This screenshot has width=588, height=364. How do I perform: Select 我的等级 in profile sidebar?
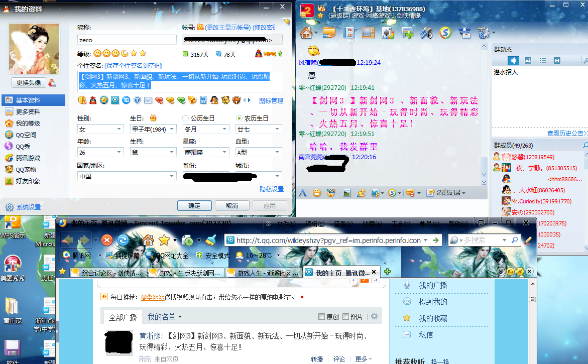(x=28, y=123)
